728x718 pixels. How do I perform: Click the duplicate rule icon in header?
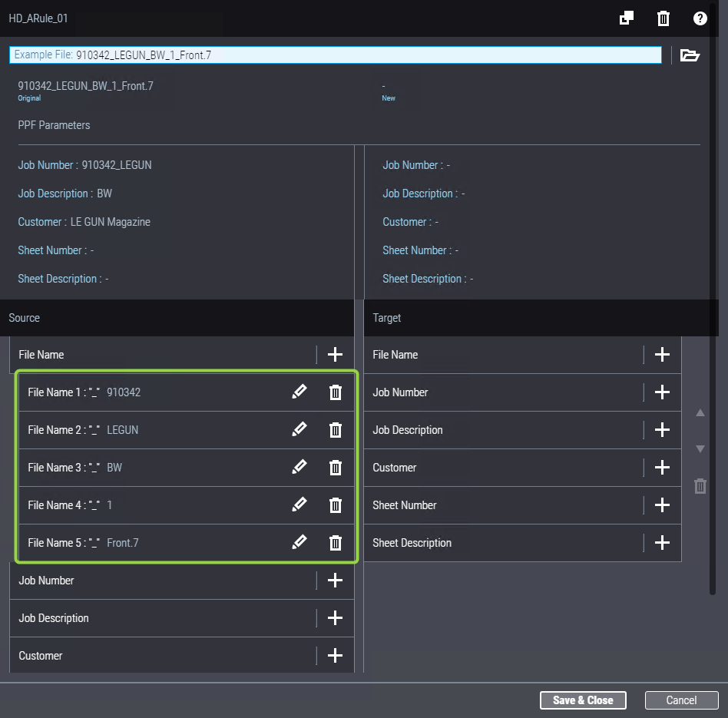[x=627, y=18]
